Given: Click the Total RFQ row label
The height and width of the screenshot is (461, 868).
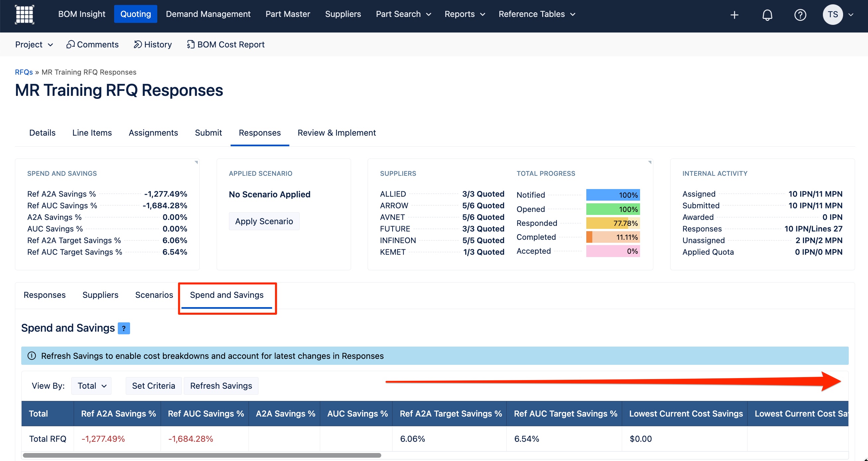Looking at the screenshot, I should click(47, 439).
